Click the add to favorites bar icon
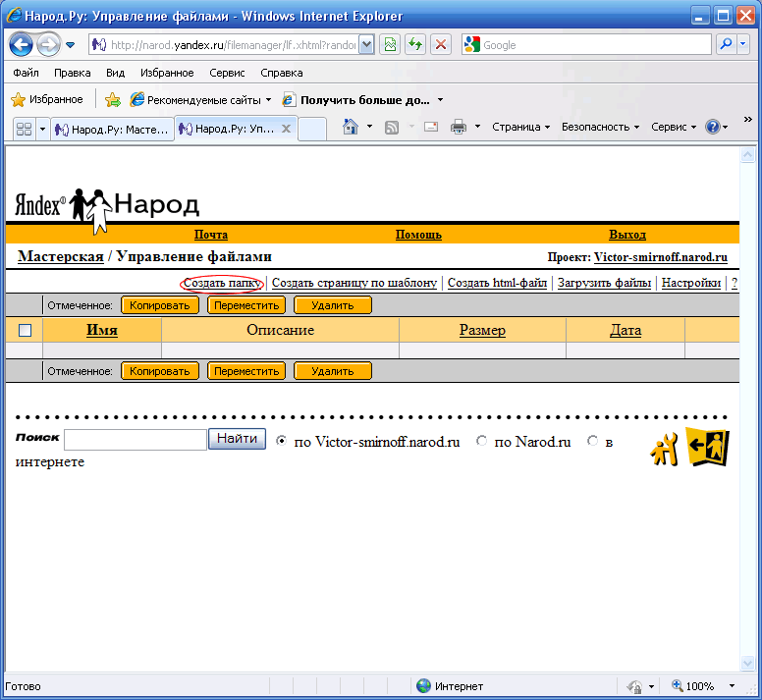 113,99
